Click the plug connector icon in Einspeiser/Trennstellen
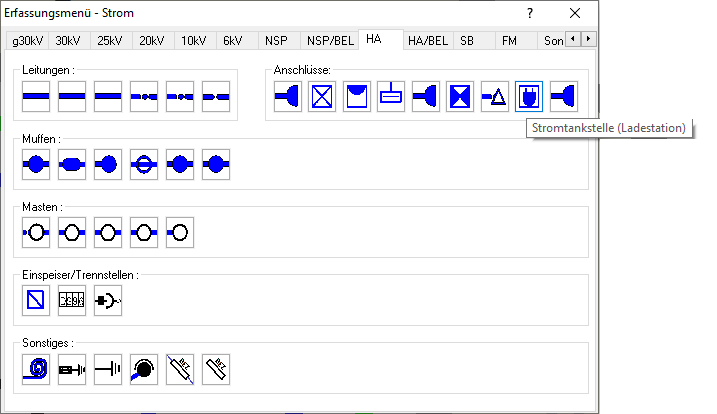Image resolution: width=717 pixels, height=414 pixels. coord(108,301)
